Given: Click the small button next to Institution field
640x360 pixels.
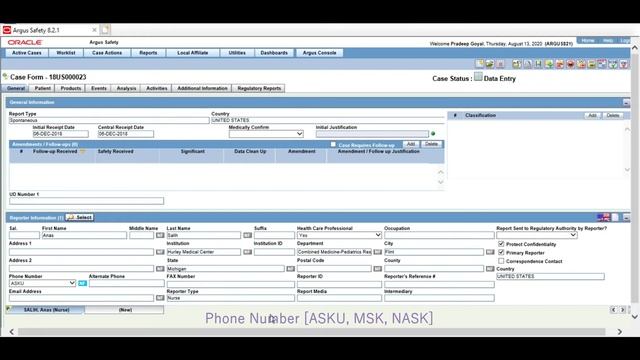Looking at the screenshot, I should pyautogui.click(x=247, y=252).
